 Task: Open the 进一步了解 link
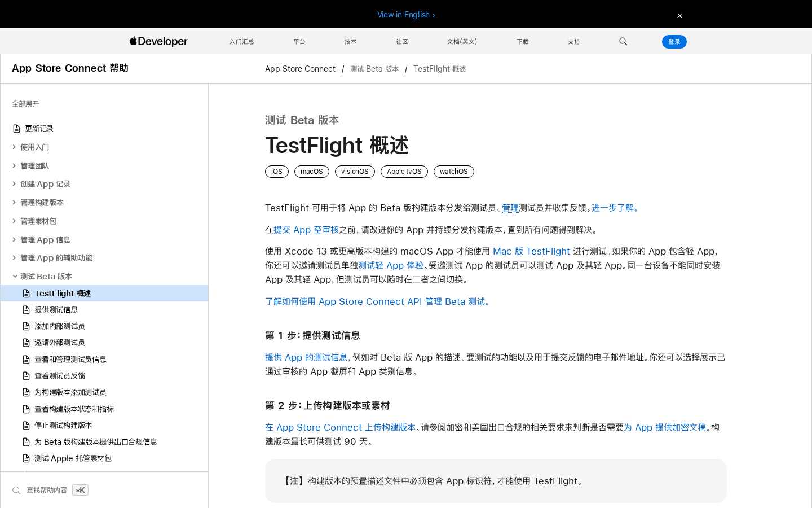tap(616, 208)
